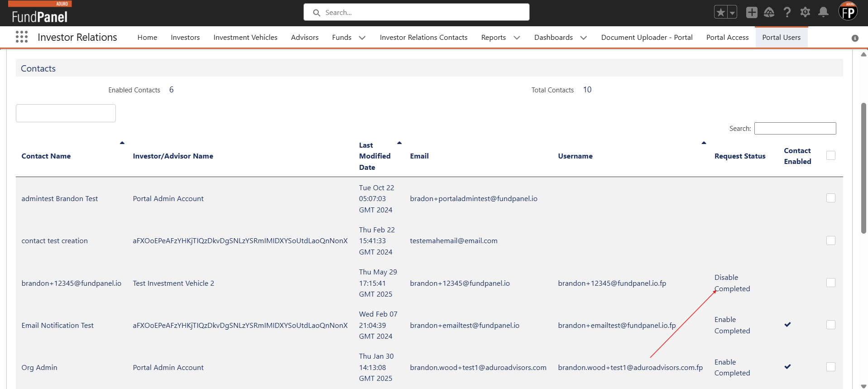This screenshot has width=868, height=389.
Task: Open the Reports tab
Action: tap(493, 37)
